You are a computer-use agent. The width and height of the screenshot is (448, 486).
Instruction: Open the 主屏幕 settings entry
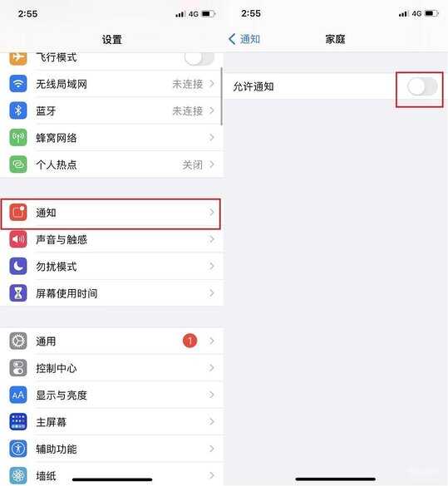111,422
